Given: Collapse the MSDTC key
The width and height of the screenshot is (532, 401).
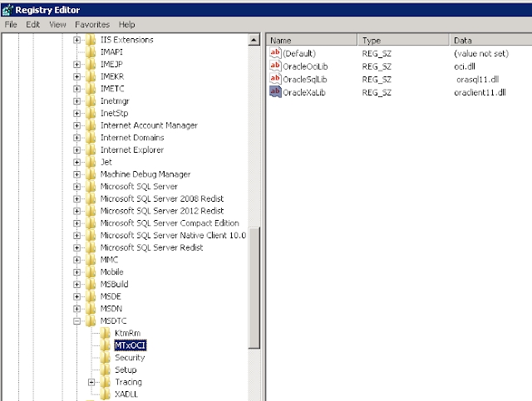Looking at the screenshot, I should (x=76, y=320).
